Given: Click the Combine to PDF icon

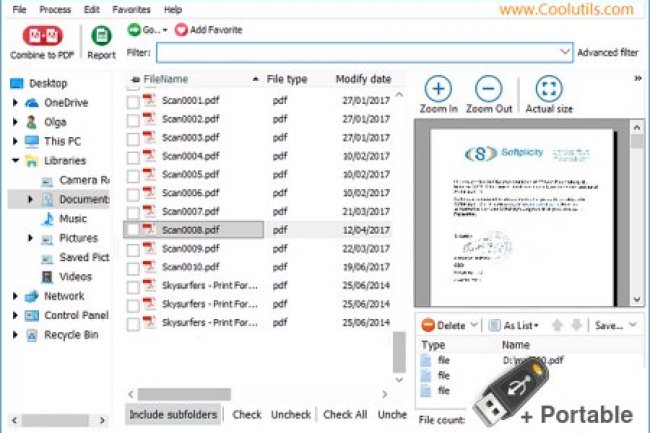Looking at the screenshot, I should [42, 36].
